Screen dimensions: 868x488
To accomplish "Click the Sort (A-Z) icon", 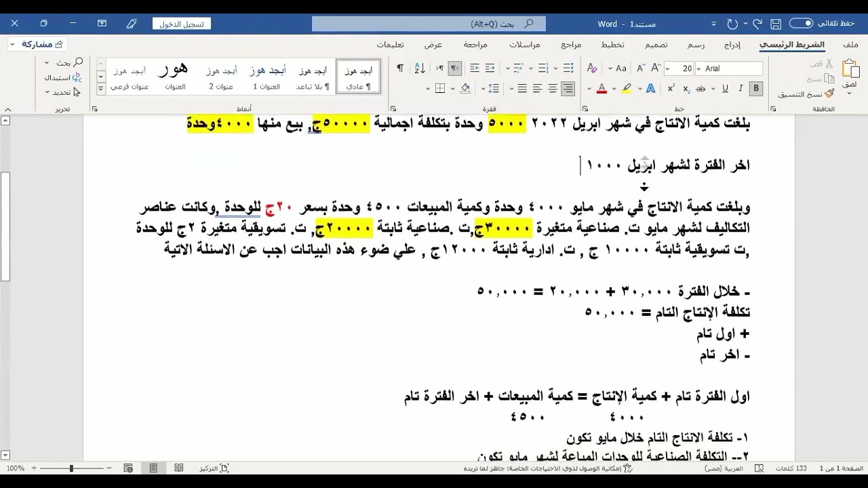I will pos(419,68).
